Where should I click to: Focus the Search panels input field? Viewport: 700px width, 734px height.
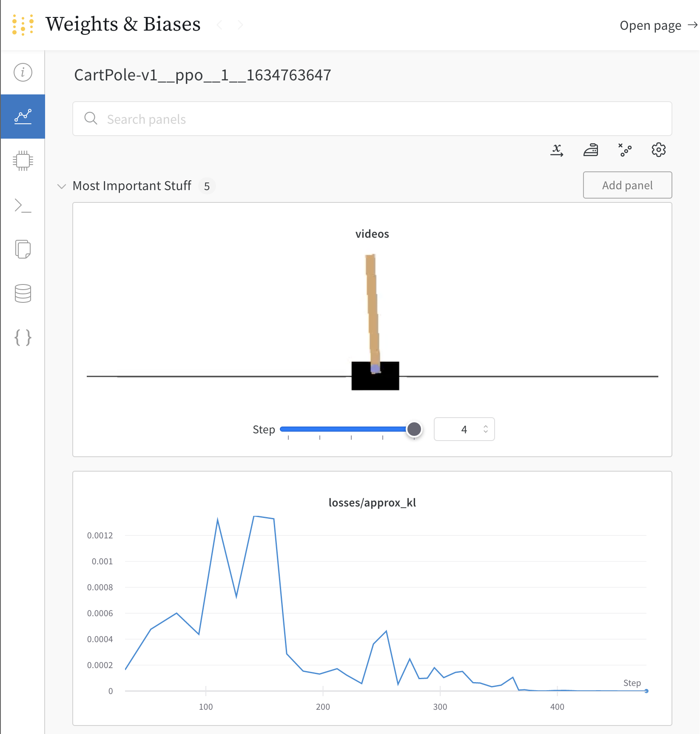tap(372, 119)
